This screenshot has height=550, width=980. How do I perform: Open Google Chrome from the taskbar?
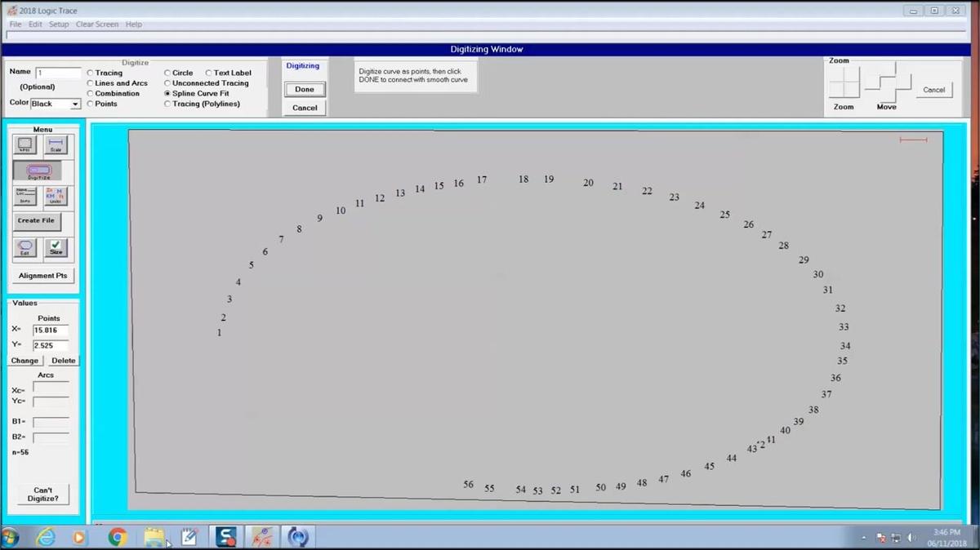click(118, 537)
